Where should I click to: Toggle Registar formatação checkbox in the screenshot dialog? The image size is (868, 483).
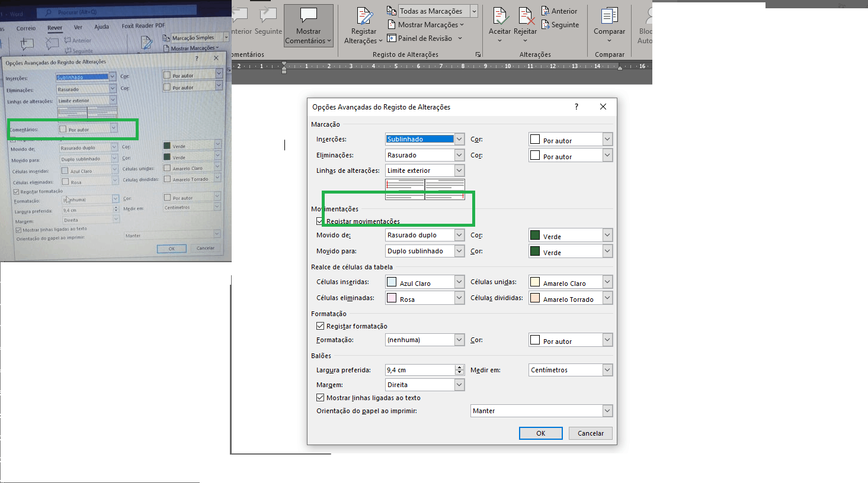(320, 326)
